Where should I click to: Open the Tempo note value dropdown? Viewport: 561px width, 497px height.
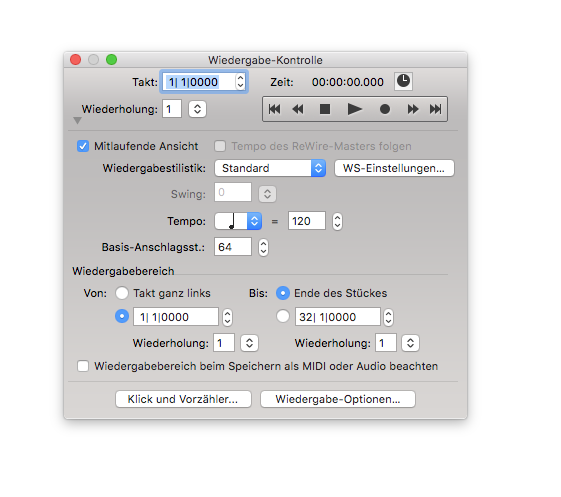(x=238, y=221)
